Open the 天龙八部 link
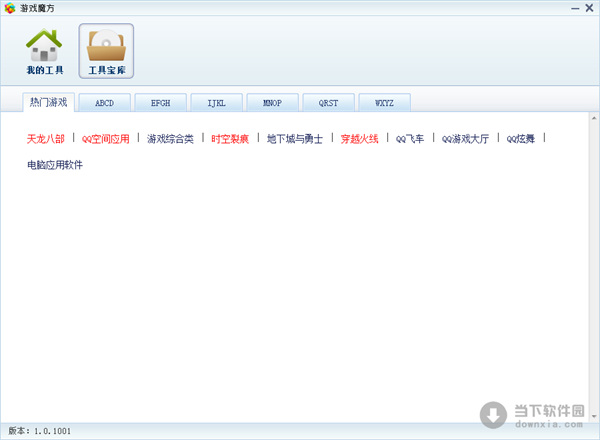The image size is (600, 440). click(x=46, y=139)
